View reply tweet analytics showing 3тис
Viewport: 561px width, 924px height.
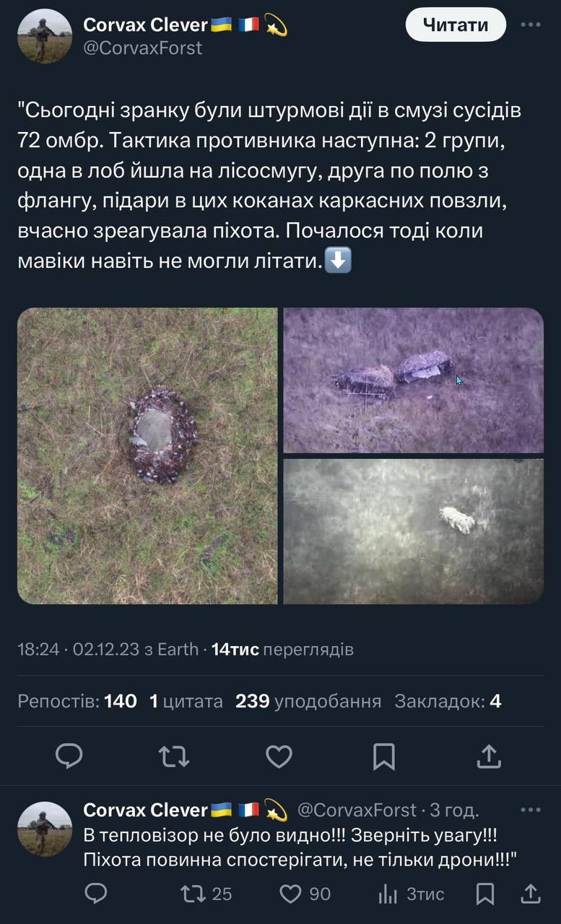(412, 894)
